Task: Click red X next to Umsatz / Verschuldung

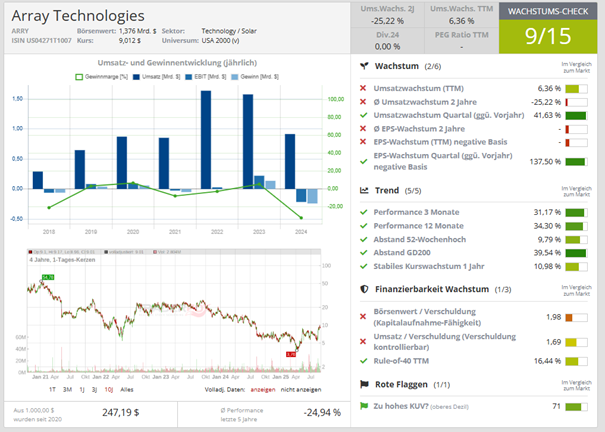Action: click(x=363, y=341)
